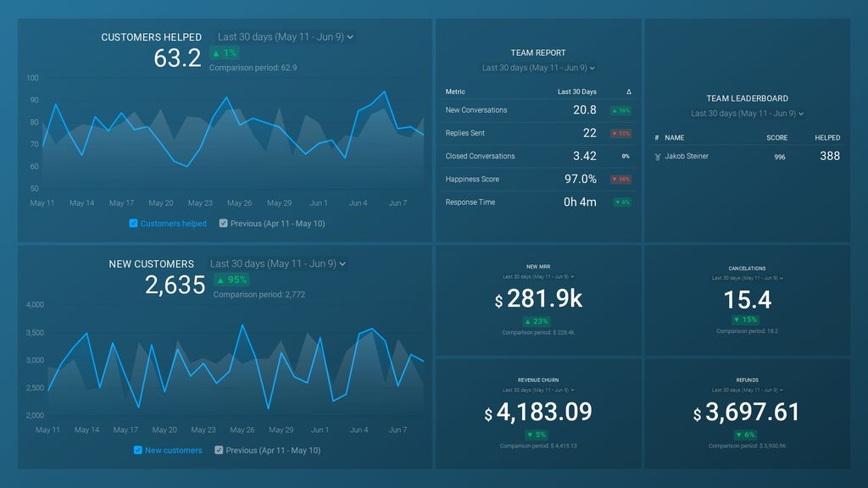Click the Happiness Score red change badge
This screenshot has height=488, width=868.
coord(621,180)
